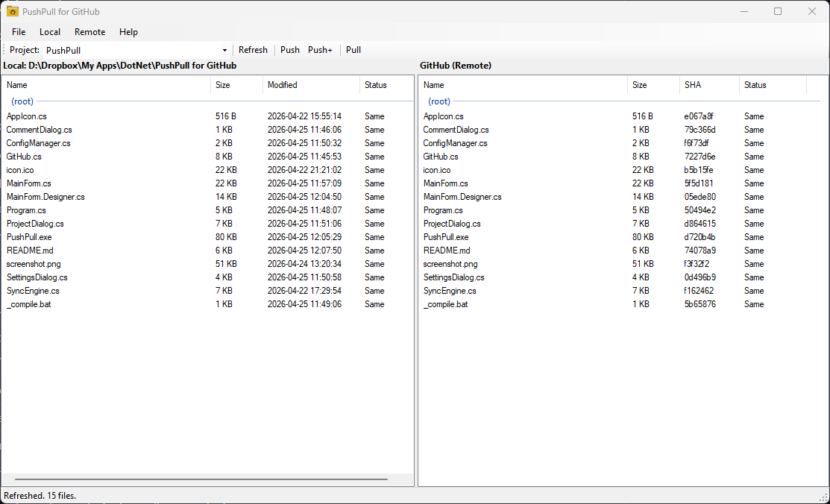The image size is (830, 504).
Task: Select local file SyncEngine.cs
Action: (33, 291)
